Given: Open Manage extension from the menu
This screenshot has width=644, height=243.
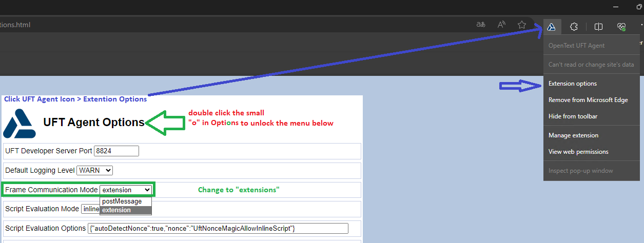Looking at the screenshot, I should (x=573, y=135).
